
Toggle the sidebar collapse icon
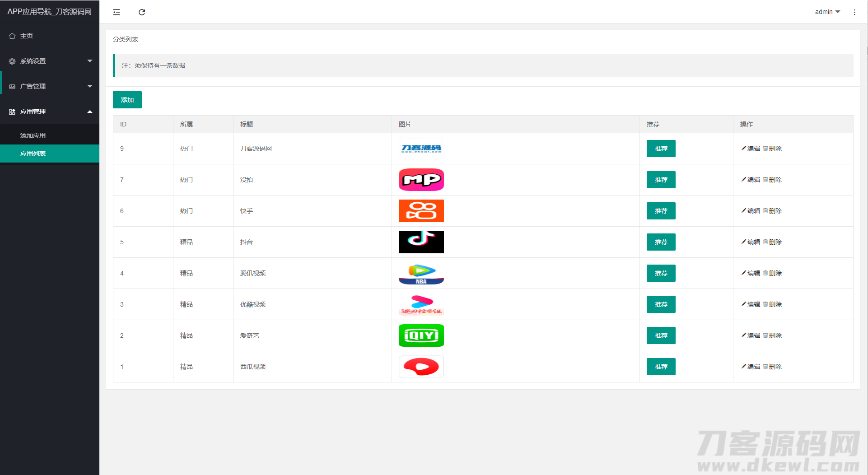pos(117,12)
